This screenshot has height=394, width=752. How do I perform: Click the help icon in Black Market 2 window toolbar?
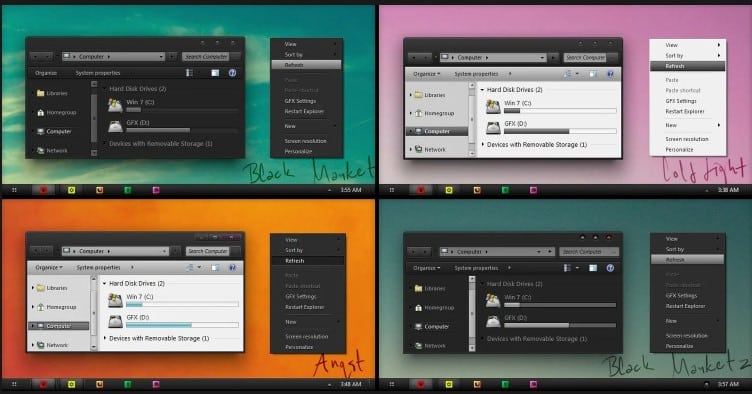click(610, 268)
